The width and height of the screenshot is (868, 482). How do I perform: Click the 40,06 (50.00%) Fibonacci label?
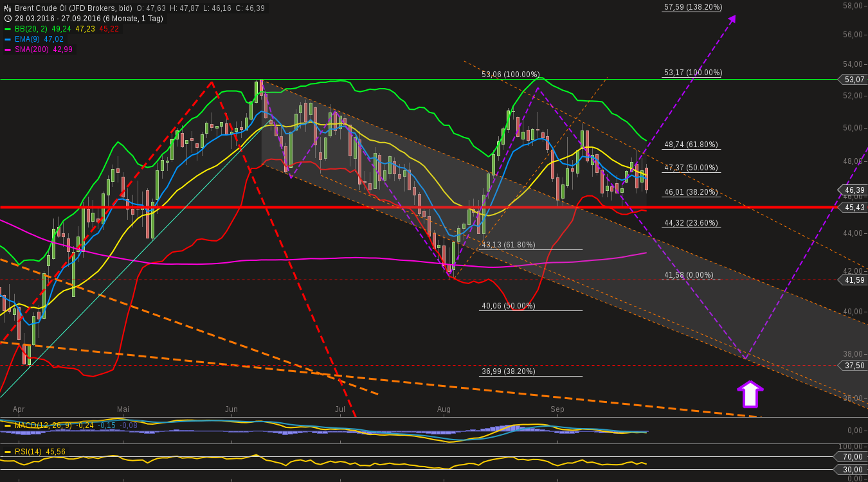[x=509, y=306]
